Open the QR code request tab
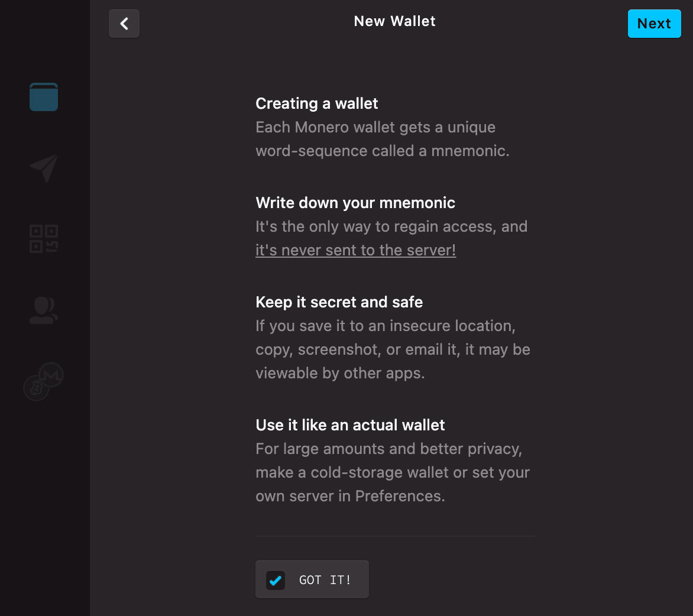The height and width of the screenshot is (616, 693). pyautogui.click(x=44, y=239)
